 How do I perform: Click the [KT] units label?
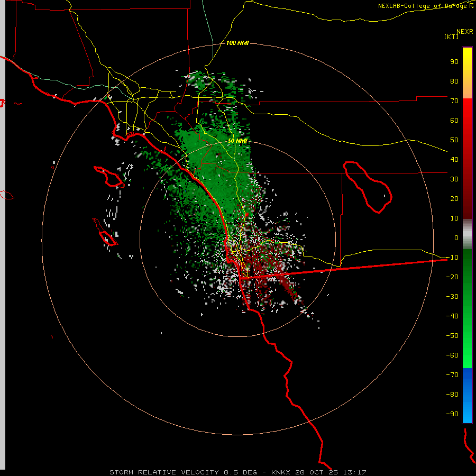[451, 36]
